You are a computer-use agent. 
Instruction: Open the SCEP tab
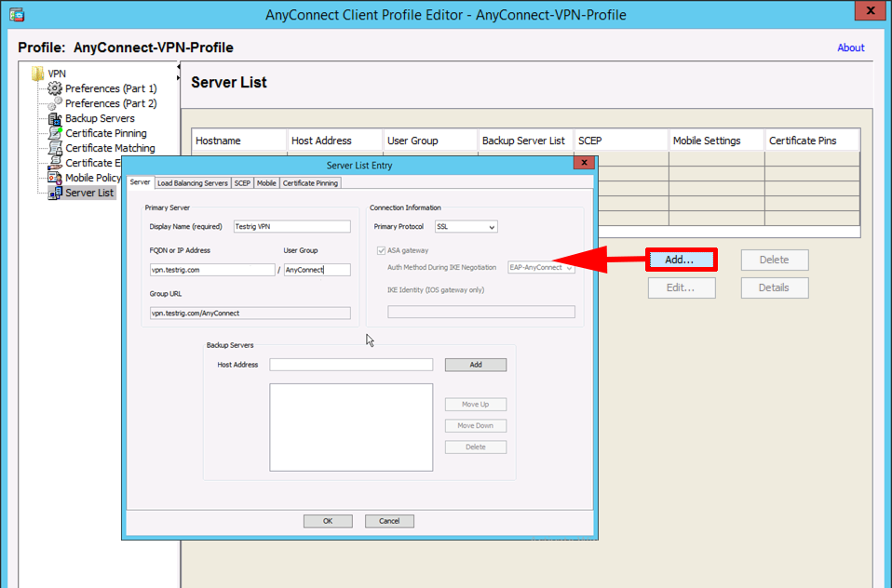(242, 183)
